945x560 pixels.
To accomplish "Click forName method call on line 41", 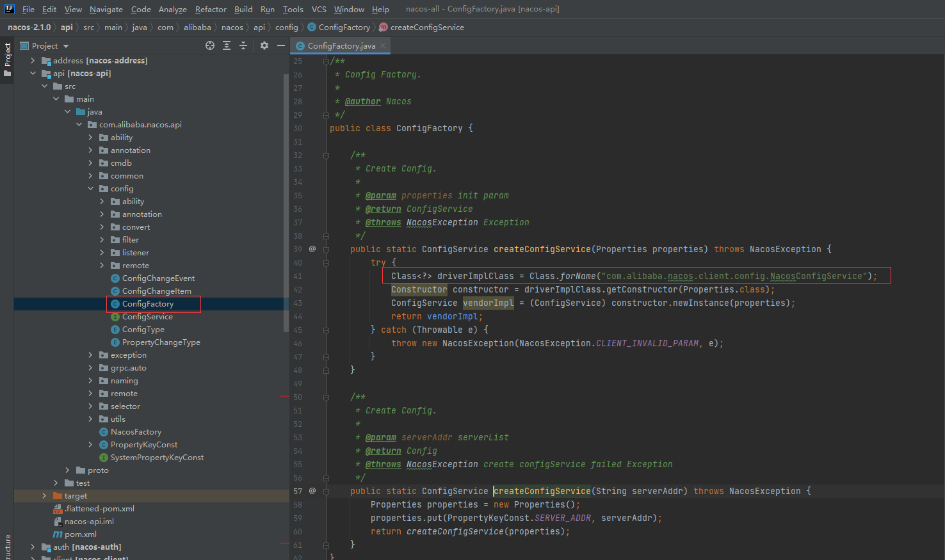I will tap(578, 276).
